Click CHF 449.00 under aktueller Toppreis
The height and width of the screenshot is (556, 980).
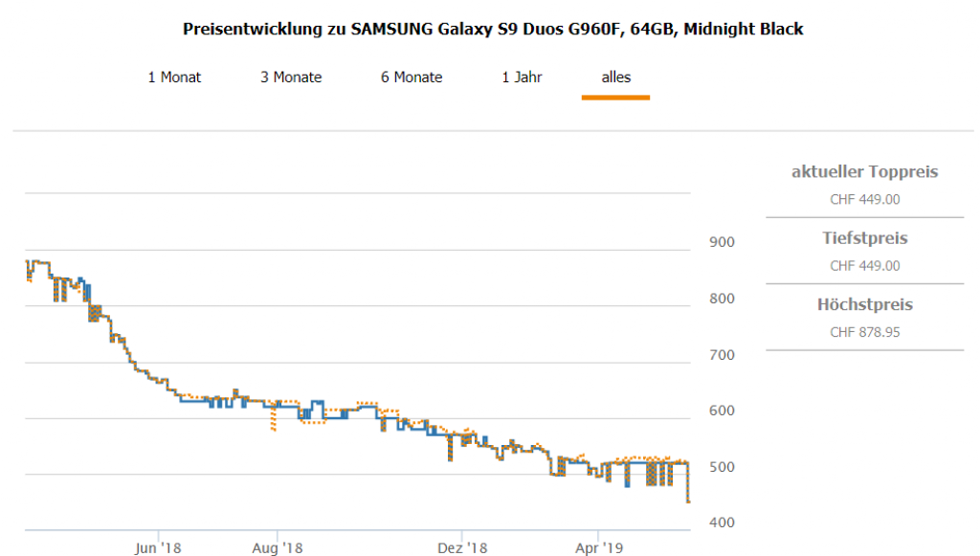864,200
